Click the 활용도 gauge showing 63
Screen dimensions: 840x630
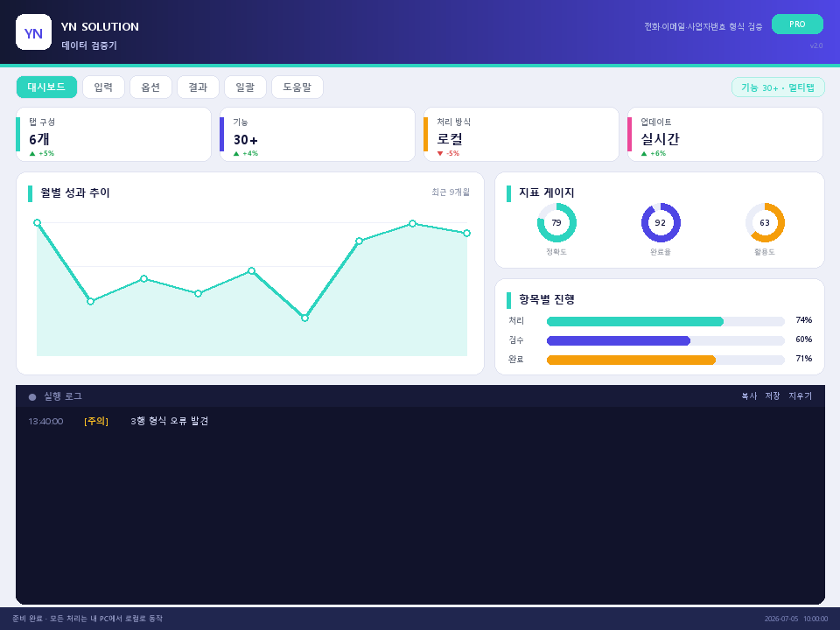765,223
